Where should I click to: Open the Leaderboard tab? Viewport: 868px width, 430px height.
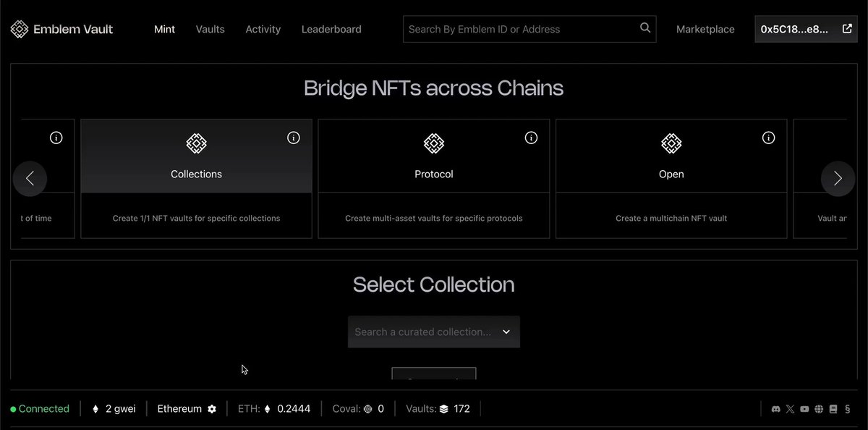331,29
